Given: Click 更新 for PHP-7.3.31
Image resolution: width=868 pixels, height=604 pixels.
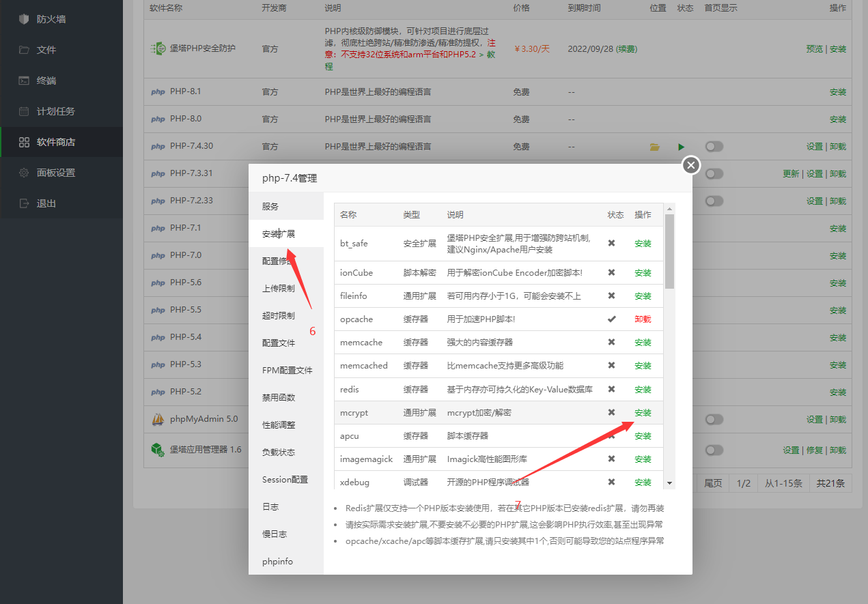Looking at the screenshot, I should coord(791,174).
